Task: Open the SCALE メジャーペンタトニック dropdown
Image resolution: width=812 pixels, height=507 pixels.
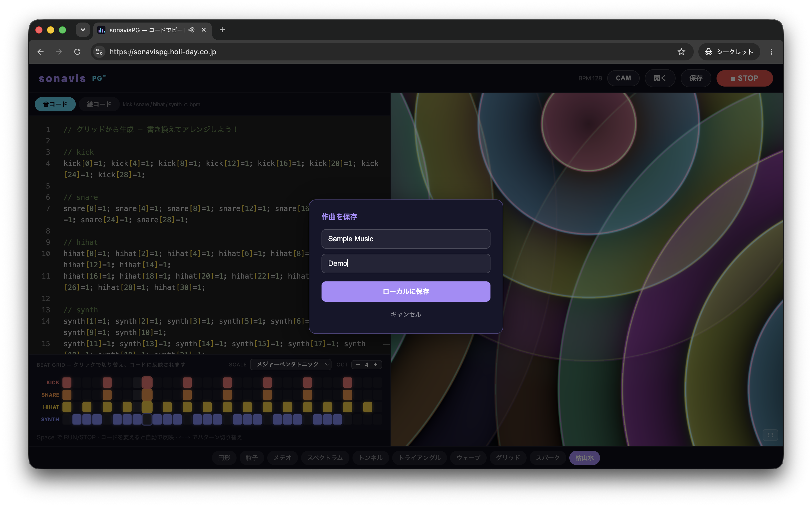Action: [291, 364]
